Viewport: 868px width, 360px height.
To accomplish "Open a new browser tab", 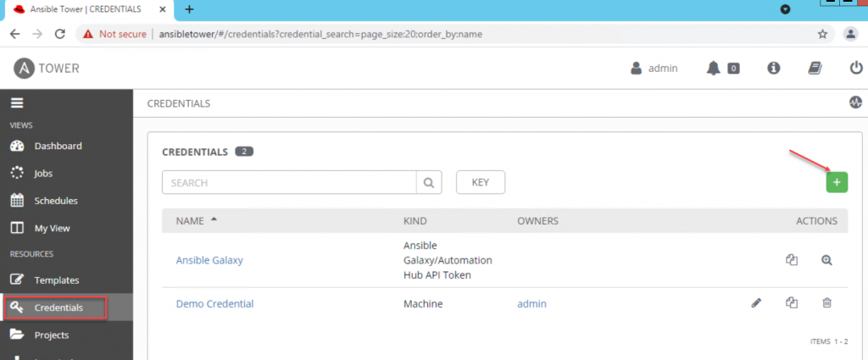I will (x=189, y=9).
